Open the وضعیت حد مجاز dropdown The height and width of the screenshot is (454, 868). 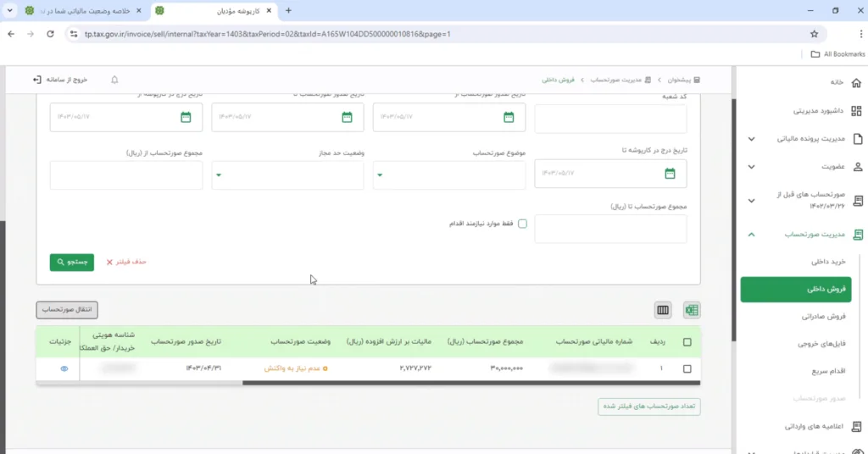point(288,175)
